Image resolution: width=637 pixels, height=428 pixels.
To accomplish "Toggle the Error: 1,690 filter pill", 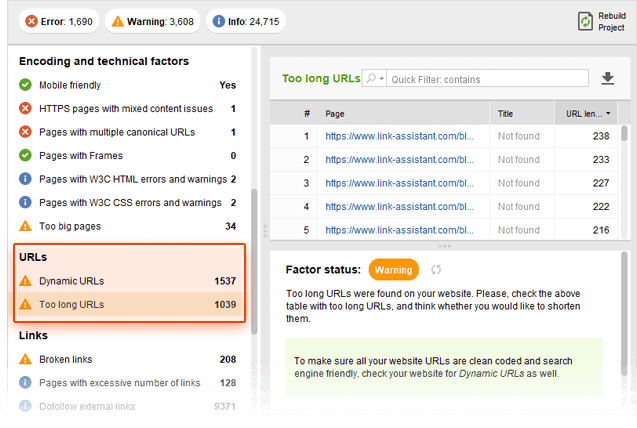I will [x=57, y=20].
